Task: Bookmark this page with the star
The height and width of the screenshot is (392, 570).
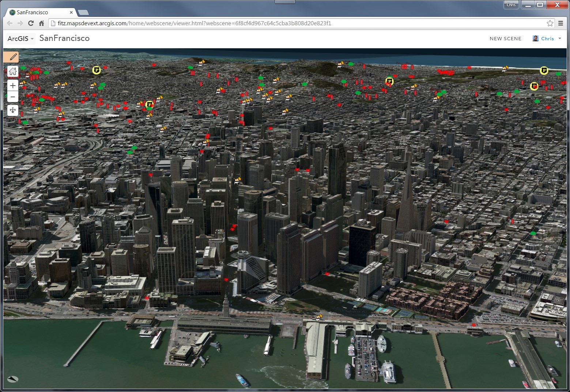Action: 550,23
